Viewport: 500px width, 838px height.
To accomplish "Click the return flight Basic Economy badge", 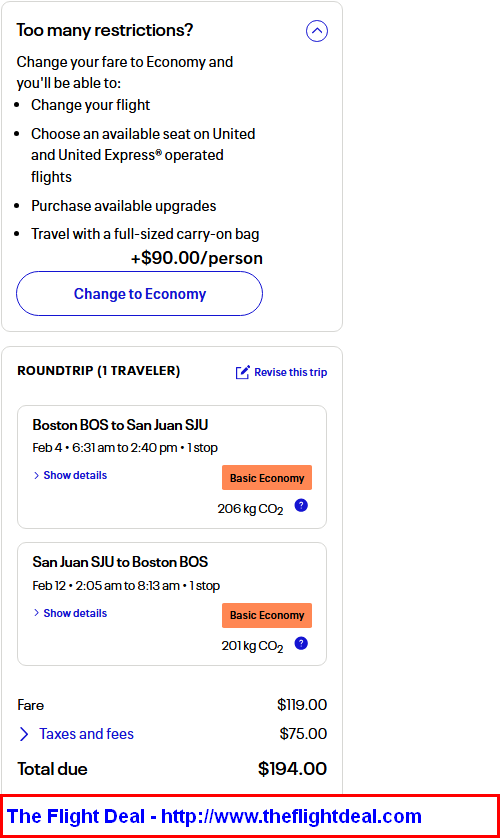I will coord(267,615).
